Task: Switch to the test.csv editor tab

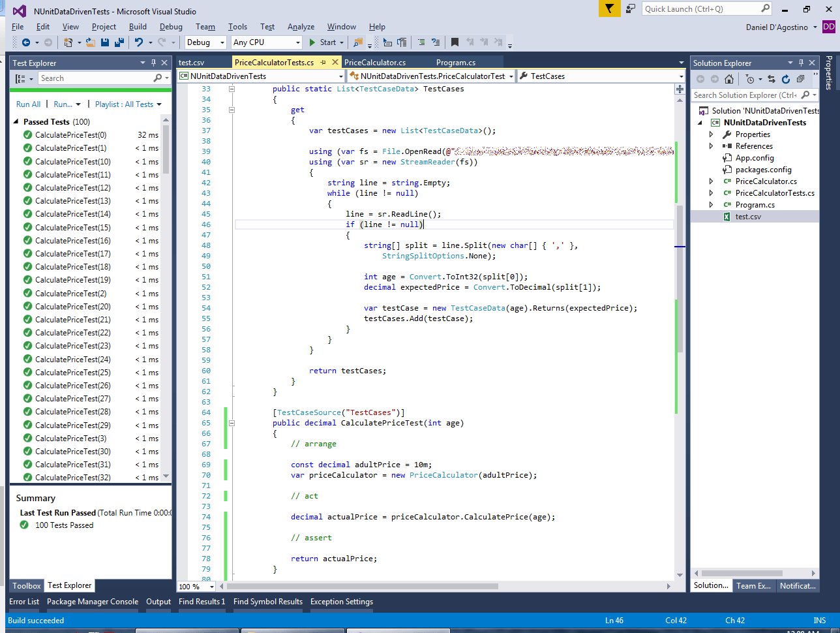Action: click(192, 63)
